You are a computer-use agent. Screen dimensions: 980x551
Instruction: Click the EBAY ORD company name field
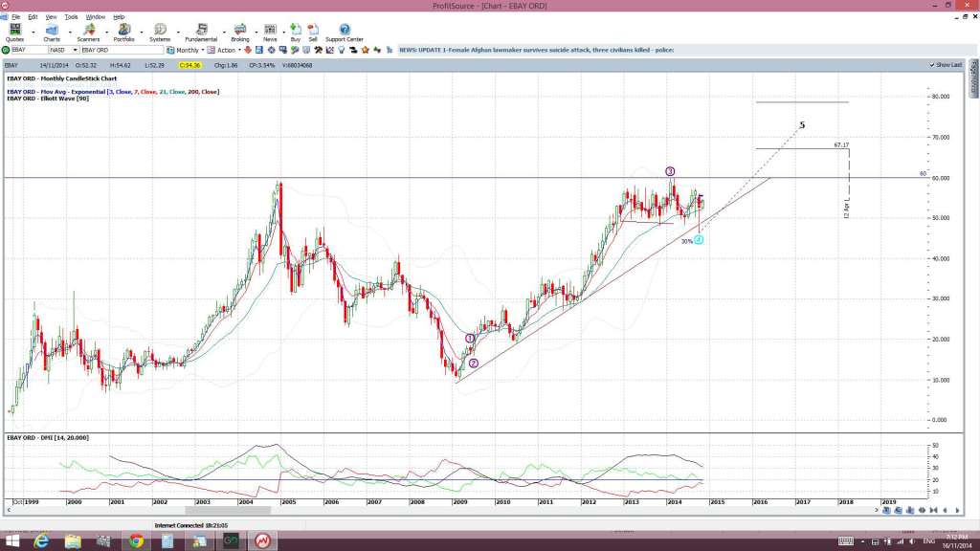122,50
